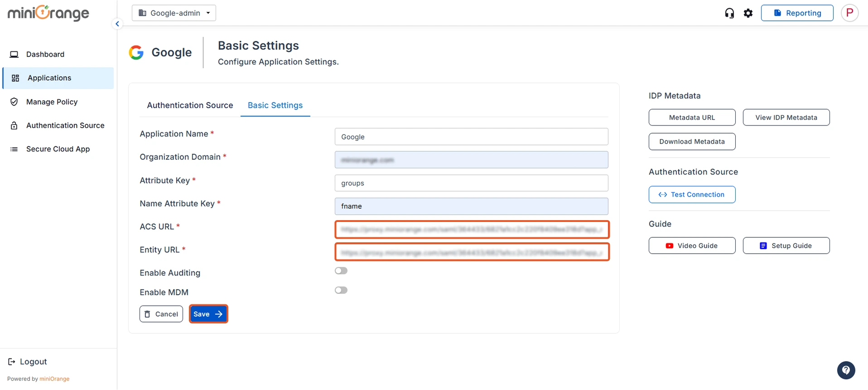Toggle the Enable MDM switch
The image size is (868, 390).
pos(341,290)
